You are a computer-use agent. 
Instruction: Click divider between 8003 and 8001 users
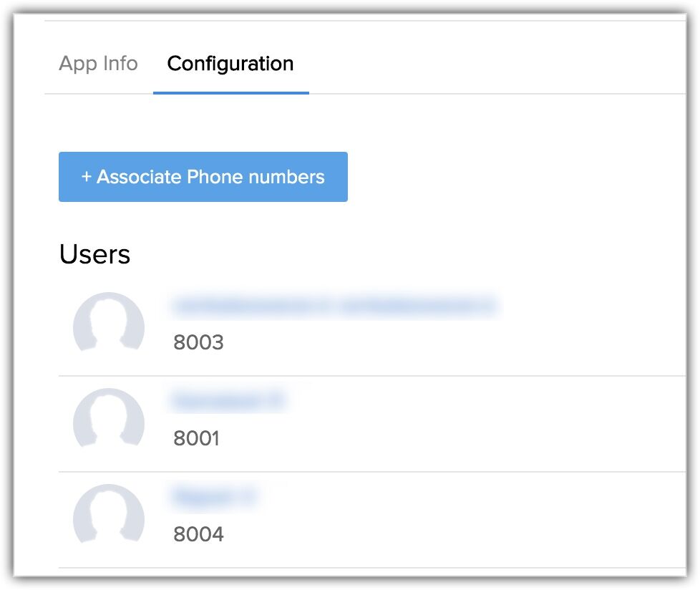pos(372,376)
